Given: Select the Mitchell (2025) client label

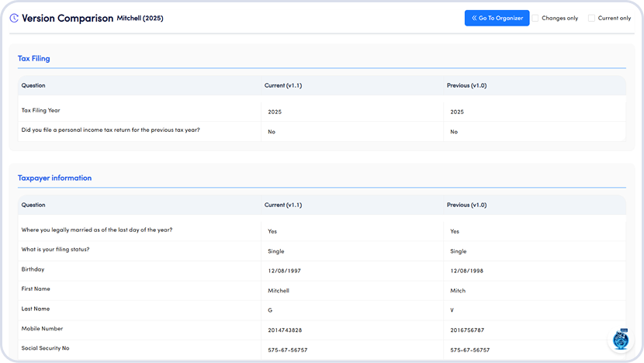Looking at the screenshot, I should coord(140,18).
